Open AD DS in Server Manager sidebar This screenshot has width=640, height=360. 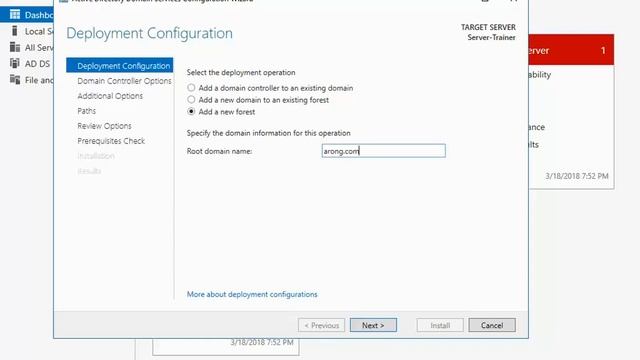coord(37,64)
